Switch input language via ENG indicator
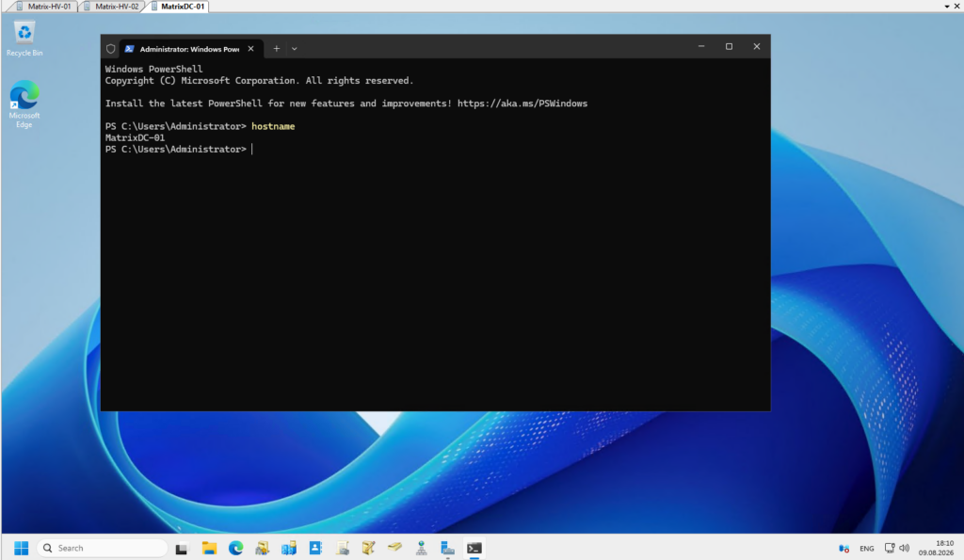The image size is (964, 560). pyautogui.click(x=867, y=549)
